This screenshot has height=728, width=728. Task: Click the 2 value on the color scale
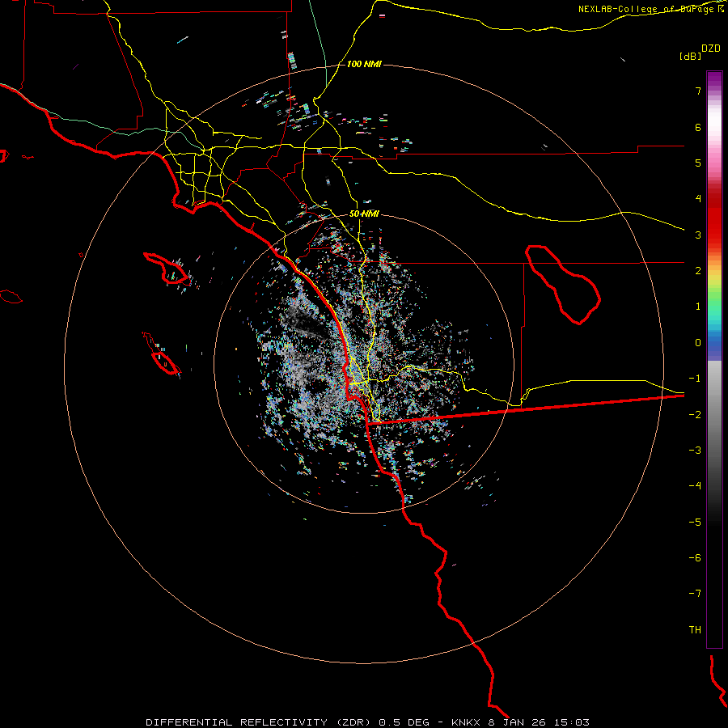[698, 271]
